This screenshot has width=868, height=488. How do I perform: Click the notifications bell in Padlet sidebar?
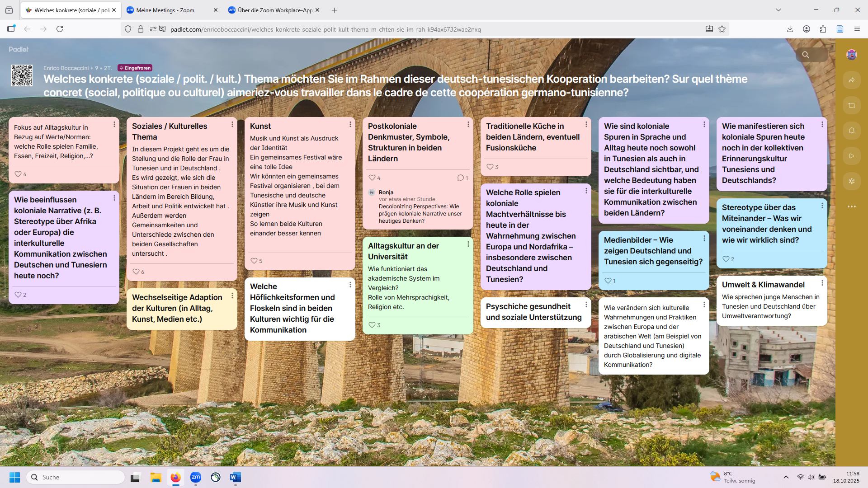coord(851,131)
